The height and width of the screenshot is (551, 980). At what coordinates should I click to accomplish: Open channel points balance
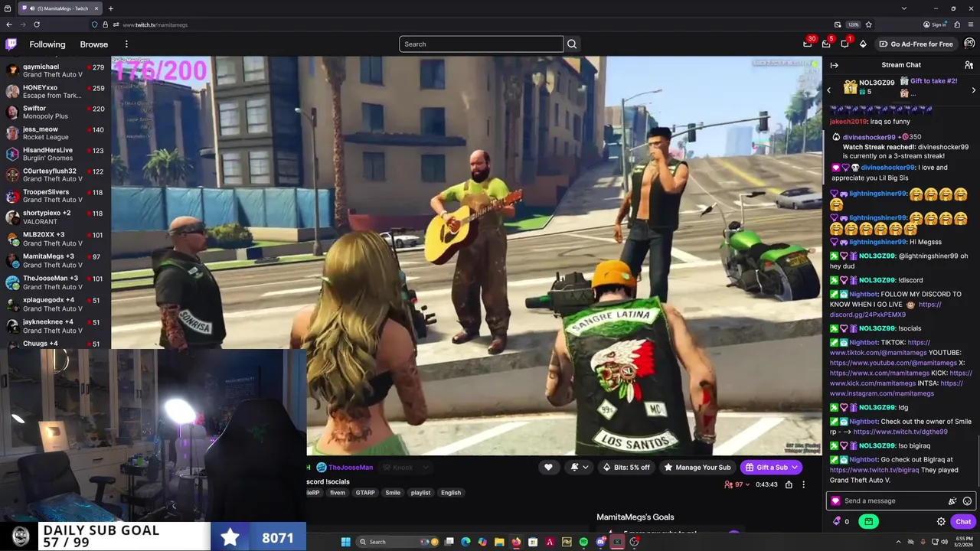coord(841,522)
